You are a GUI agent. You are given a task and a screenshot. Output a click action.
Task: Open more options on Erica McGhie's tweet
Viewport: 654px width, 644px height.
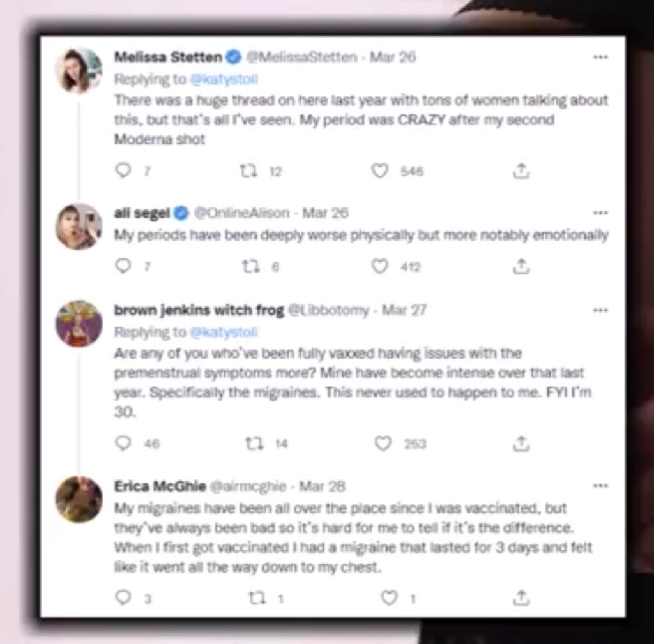click(x=600, y=486)
